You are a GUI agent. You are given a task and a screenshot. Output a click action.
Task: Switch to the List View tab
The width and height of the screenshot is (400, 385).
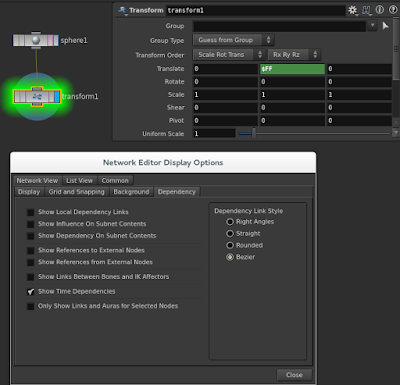point(79,181)
